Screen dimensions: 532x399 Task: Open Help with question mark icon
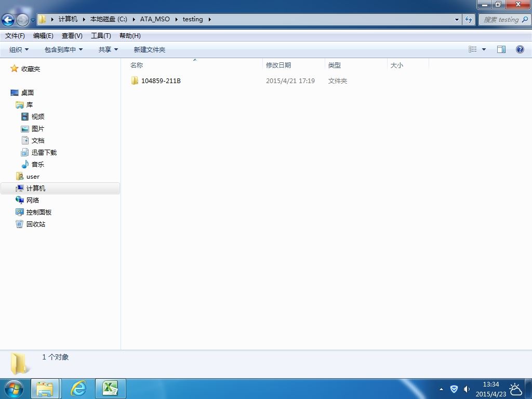[520, 49]
